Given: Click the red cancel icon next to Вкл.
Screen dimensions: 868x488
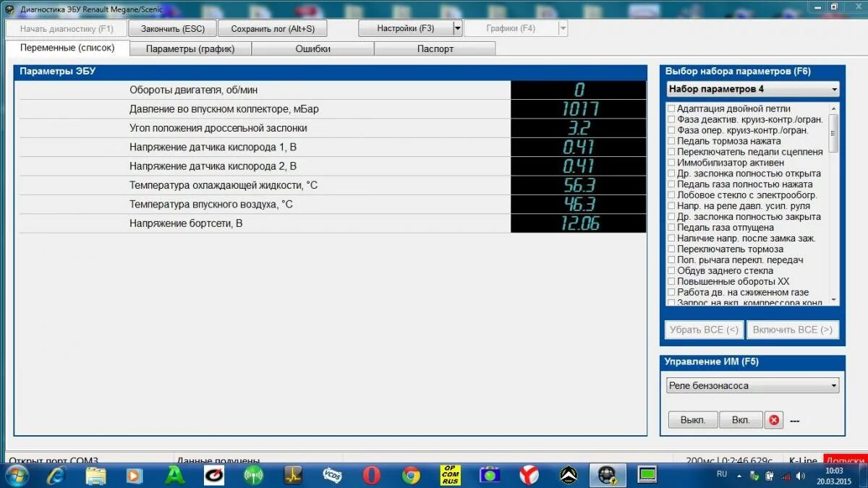Looking at the screenshot, I should [x=775, y=420].
